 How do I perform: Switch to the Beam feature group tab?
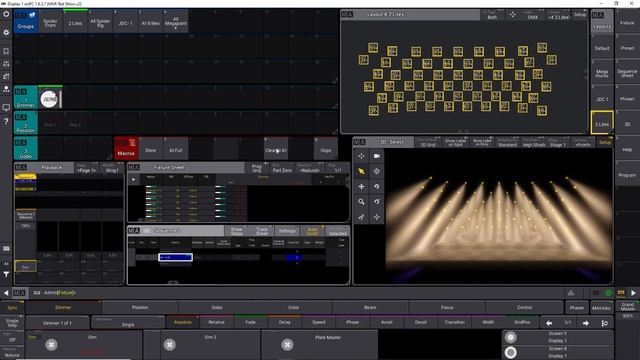click(370, 308)
